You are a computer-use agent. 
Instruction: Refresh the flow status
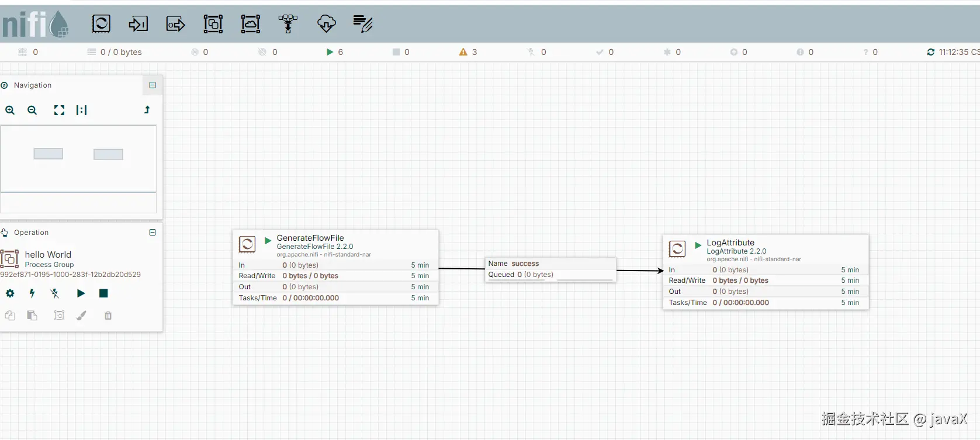(931, 52)
